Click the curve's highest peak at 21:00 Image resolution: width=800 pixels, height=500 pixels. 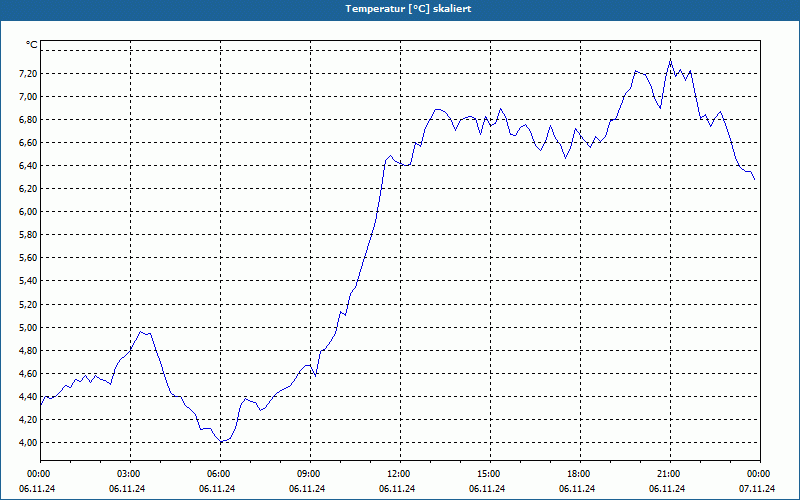coord(670,60)
